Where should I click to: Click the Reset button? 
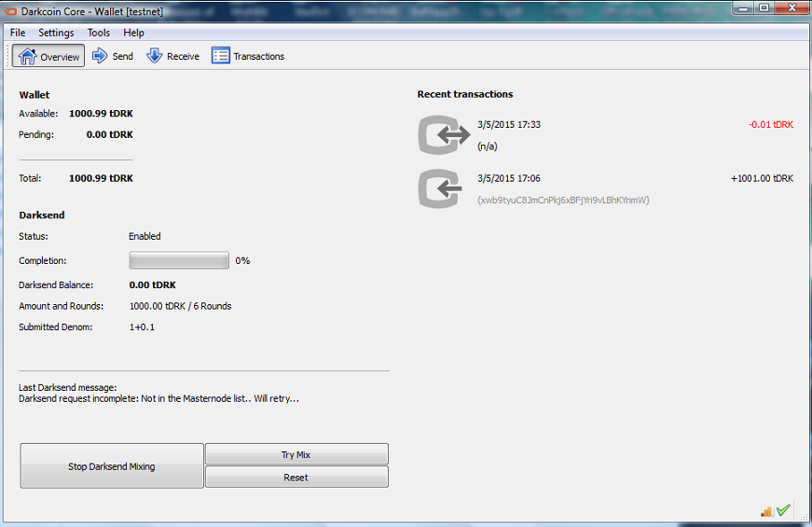pos(296,477)
